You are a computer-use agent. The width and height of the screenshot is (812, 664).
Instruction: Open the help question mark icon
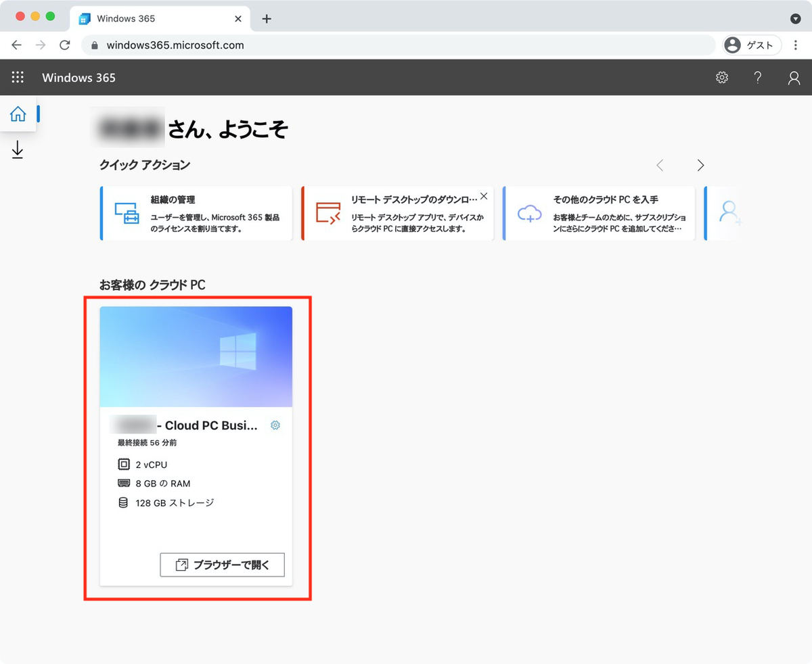pyautogui.click(x=758, y=78)
